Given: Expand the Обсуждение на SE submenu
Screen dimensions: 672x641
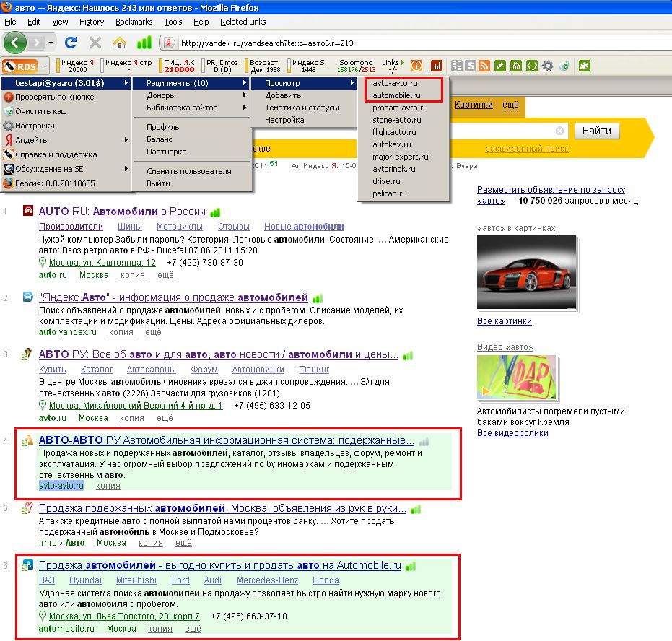Looking at the screenshot, I should pyautogui.click(x=66, y=169).
